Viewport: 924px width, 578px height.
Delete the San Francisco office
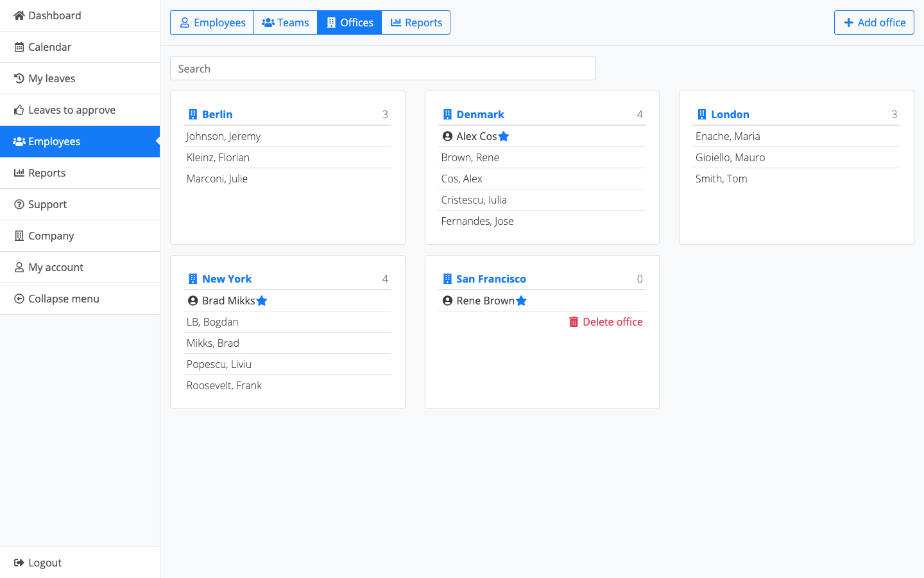(x=606, y=322)
